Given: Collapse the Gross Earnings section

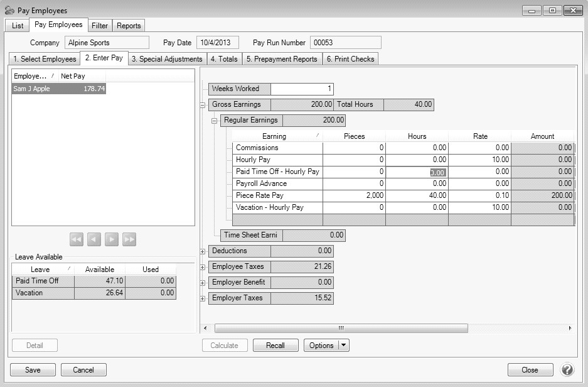Looking at the screenshot, I should tap(203, 105).
